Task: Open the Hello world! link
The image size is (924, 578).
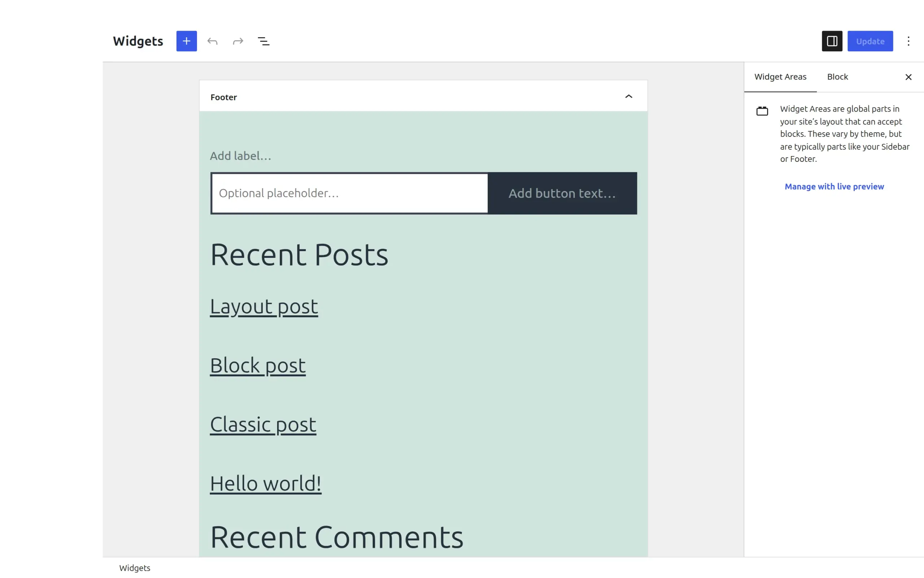Action: point(266,484)
